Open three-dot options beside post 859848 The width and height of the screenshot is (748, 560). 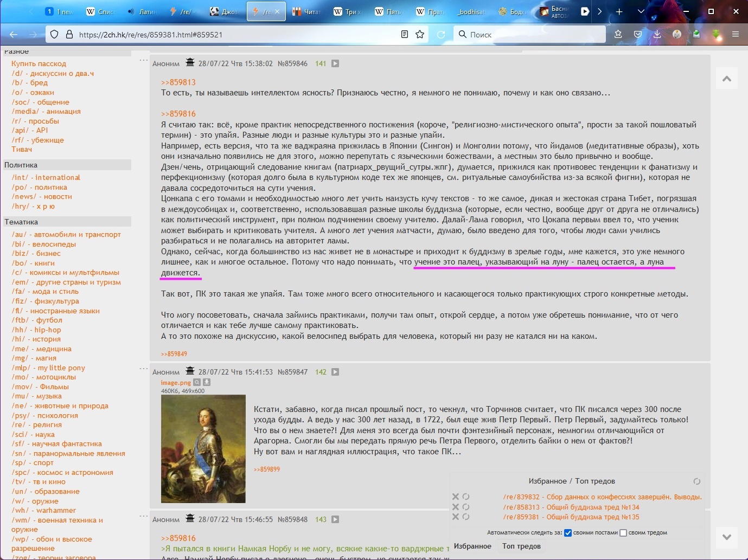[143, 516]
